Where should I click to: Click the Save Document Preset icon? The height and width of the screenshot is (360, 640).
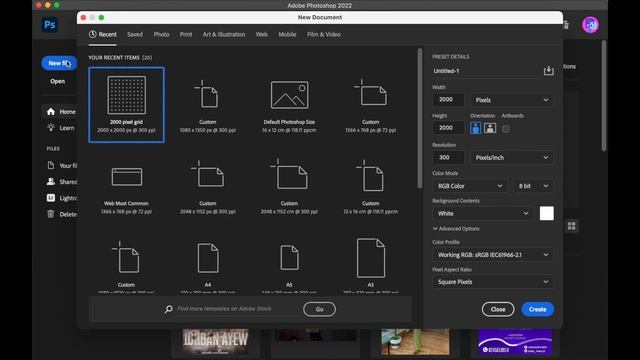click(x=548, y=71)
